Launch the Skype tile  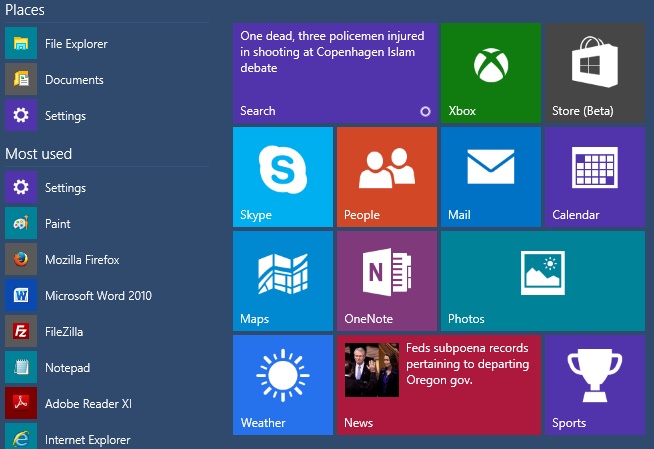283,177
